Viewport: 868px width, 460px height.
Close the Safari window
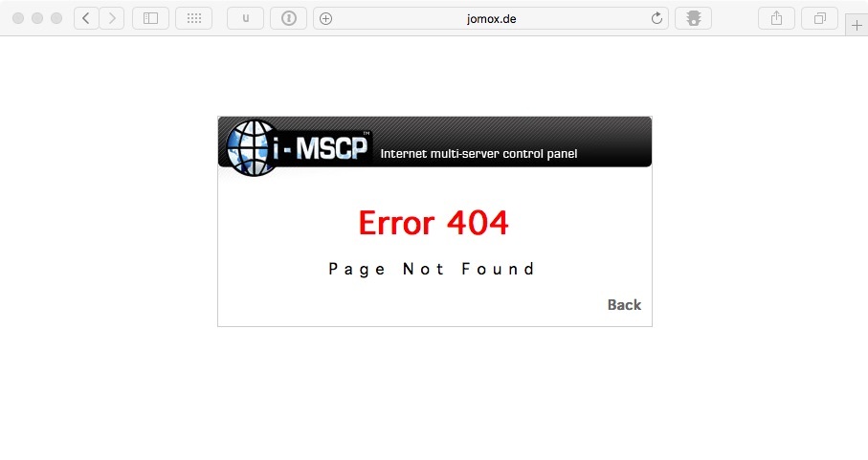point(18,18)
